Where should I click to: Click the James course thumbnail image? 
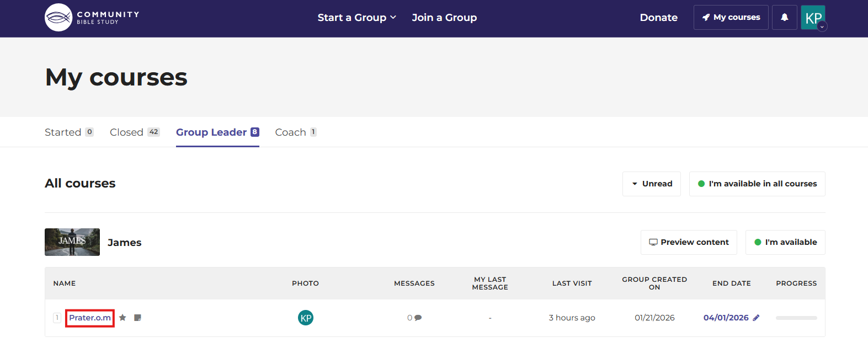pos(72,242)
